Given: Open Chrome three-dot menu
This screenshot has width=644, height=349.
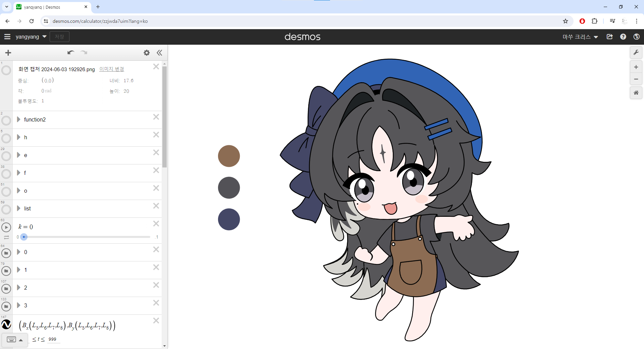Looking at the screenshot, I should pyautogui.click(x=636, y=21).
